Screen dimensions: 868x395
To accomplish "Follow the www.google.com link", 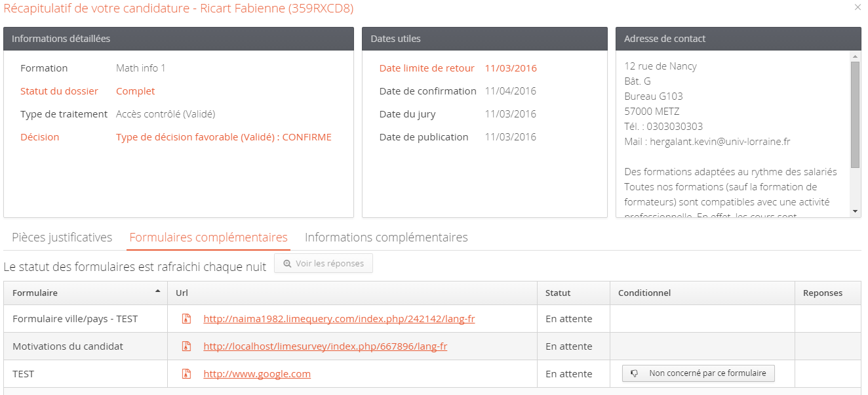I will click(x=257, y=374).
